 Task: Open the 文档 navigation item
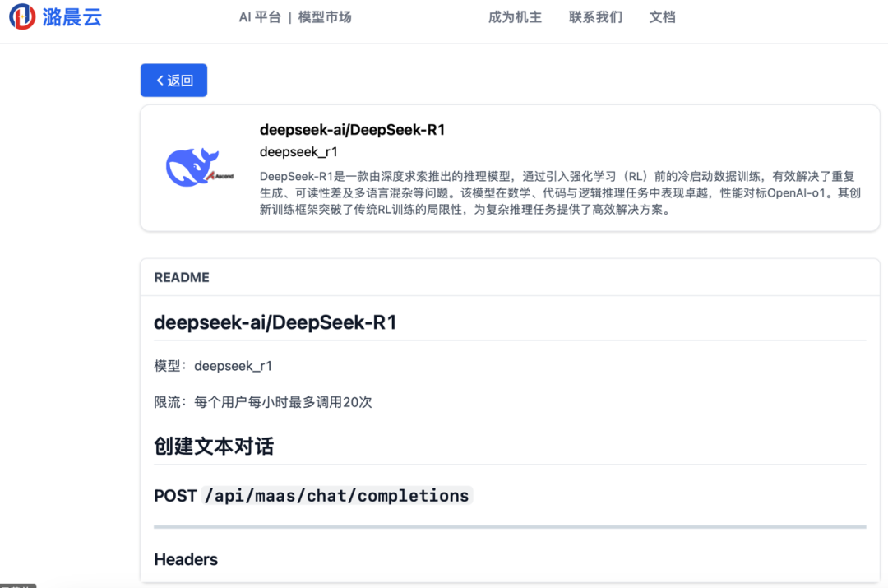coord(662,17)
